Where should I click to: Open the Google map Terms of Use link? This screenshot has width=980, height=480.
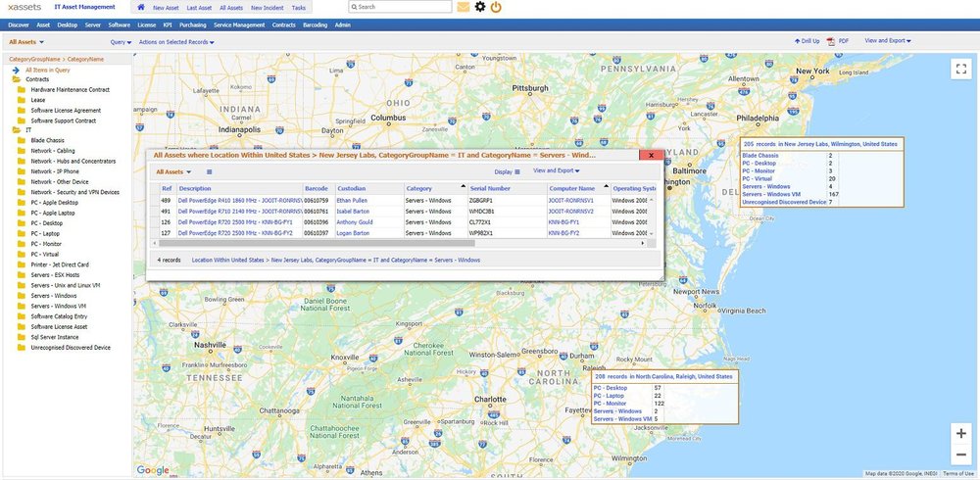click(x=958, y=474)
